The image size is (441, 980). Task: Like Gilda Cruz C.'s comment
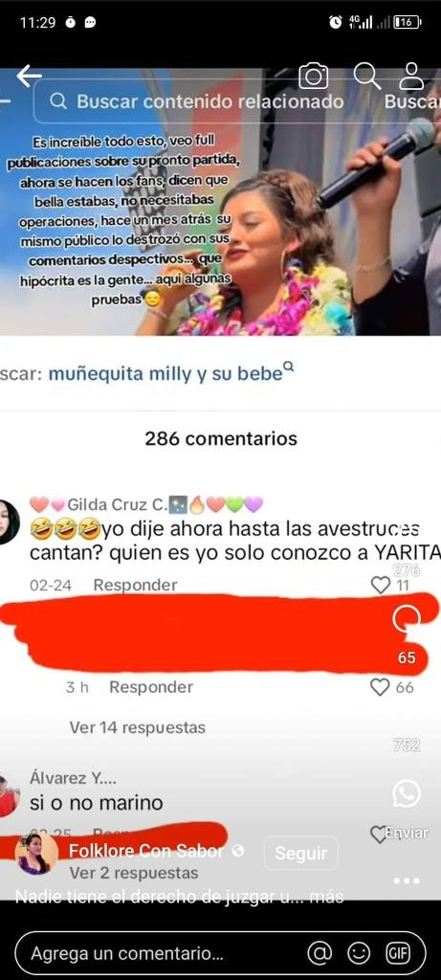point(381,585)
